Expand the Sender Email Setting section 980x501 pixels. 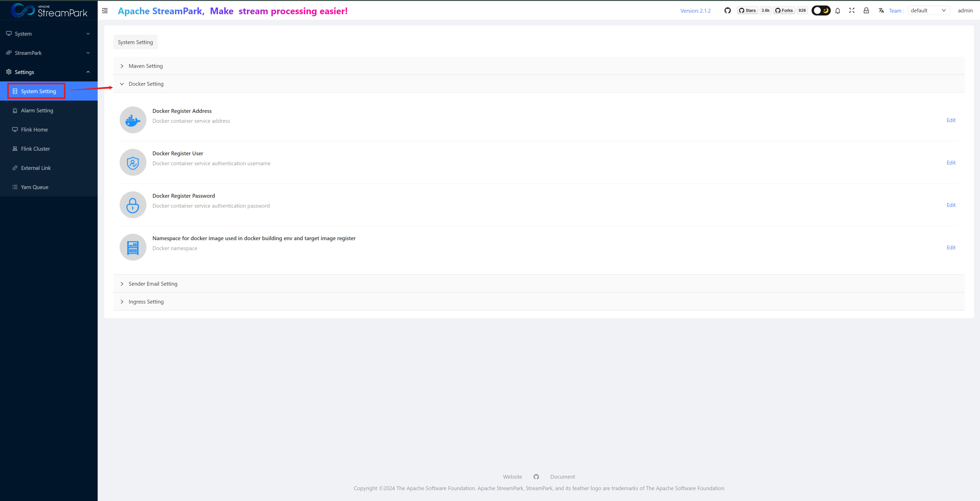pyautogui.click(x=153, y=284)
